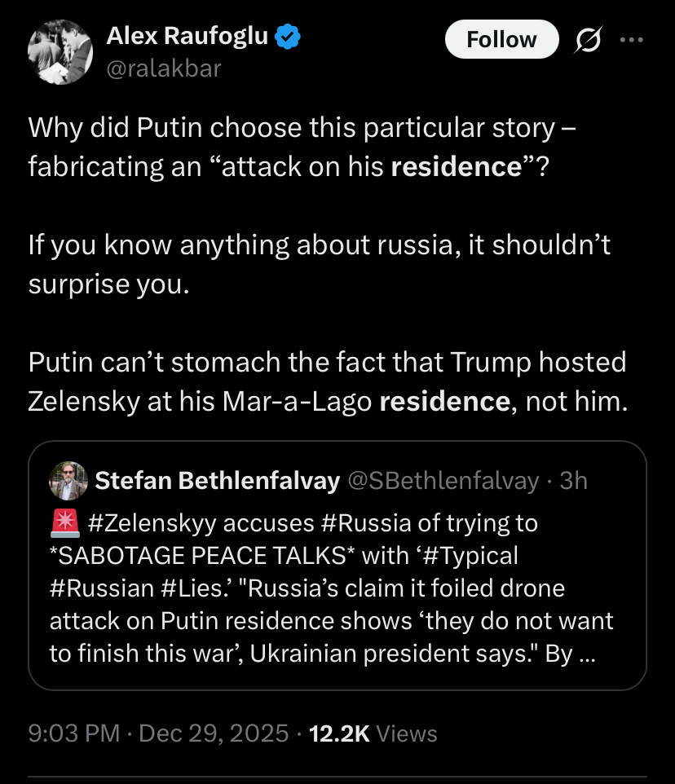
Task: Open the Alex Raufoglu display name
Action: (x=187, y=36)
